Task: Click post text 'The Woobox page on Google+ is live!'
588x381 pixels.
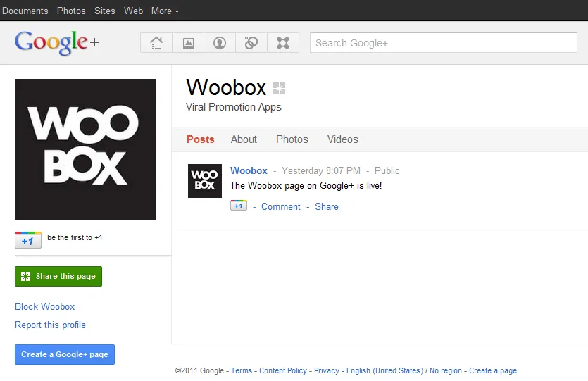Action: point(306,186)
